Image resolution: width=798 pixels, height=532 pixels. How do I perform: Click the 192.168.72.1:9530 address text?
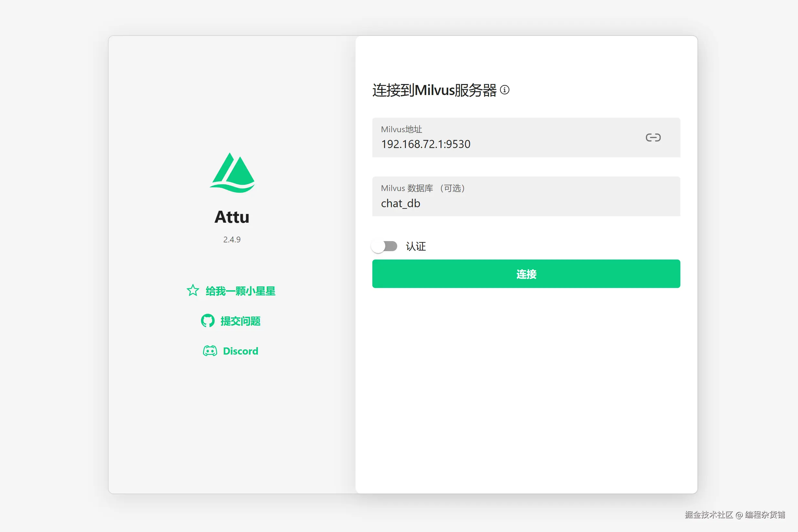425,144
